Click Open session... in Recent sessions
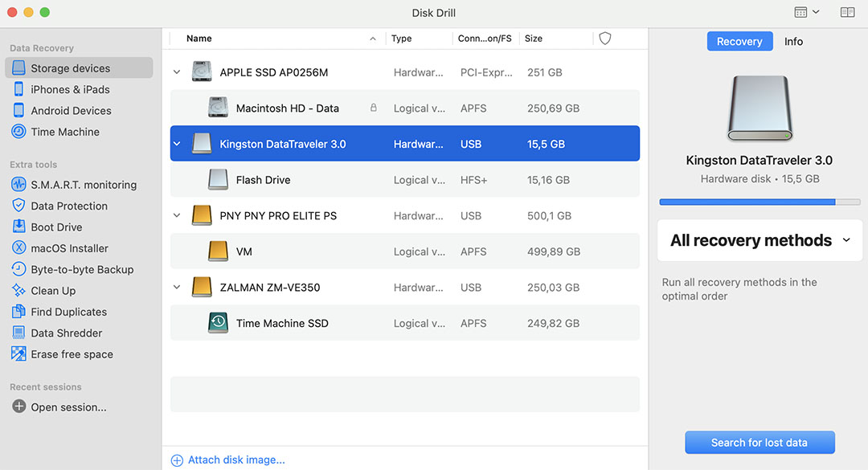 pyautogui.click(x=68, y=407)
